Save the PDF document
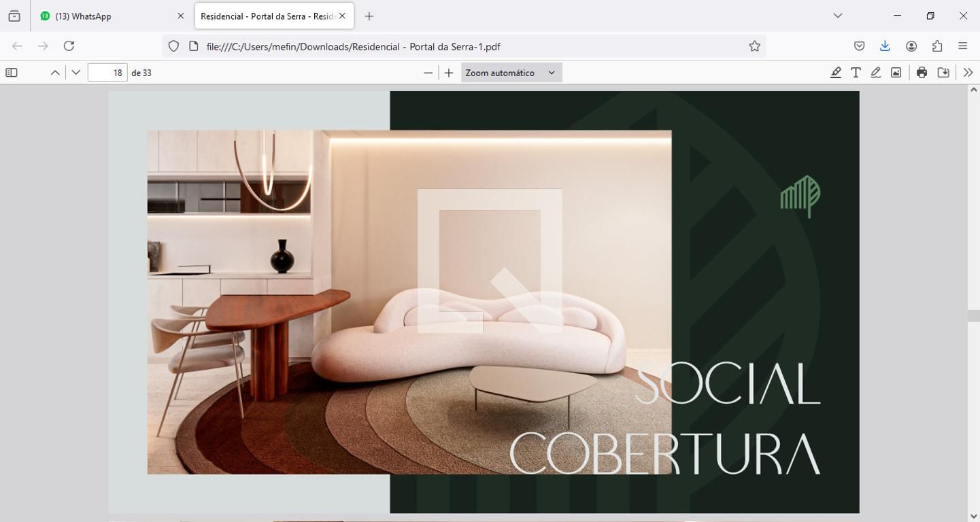The height and width of the screenshot is (522, 980). [x=943, y=73]
